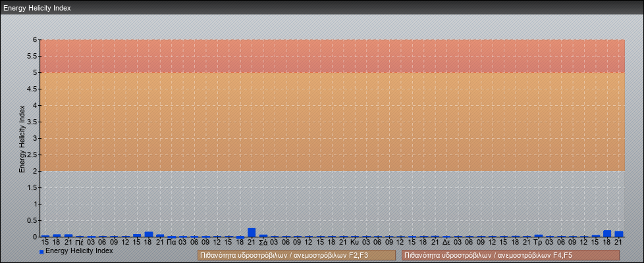Click the y-axis value 2.5
644x263 pixels.
[x=32, y=155]
